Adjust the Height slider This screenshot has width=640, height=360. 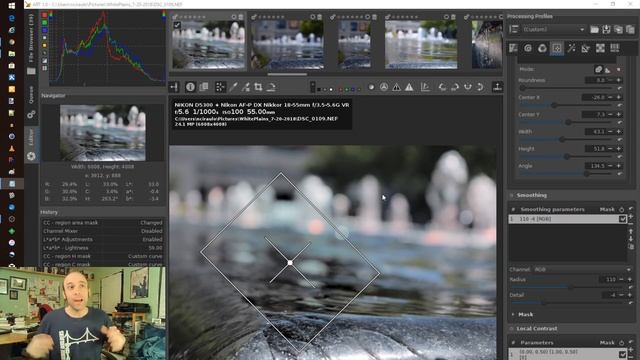567,157
